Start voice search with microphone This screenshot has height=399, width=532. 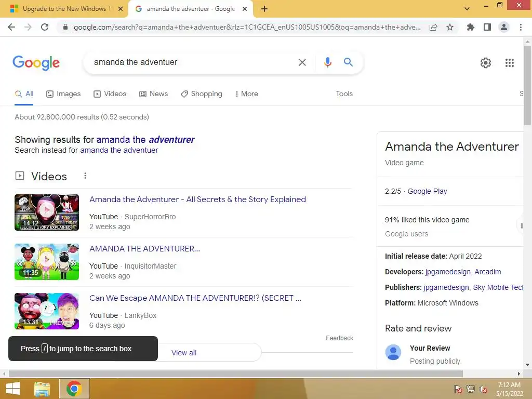click(327, 62)
